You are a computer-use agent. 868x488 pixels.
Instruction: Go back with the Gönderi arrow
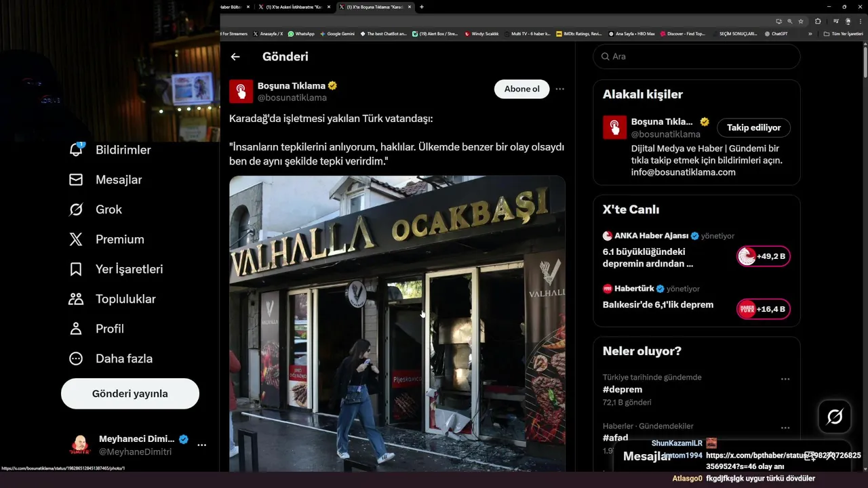pos(235,57)
